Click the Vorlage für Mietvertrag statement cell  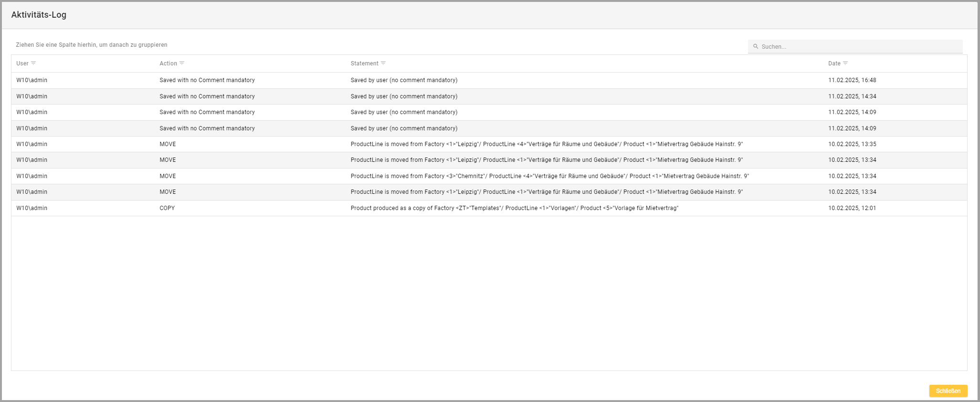coord(514,208)
